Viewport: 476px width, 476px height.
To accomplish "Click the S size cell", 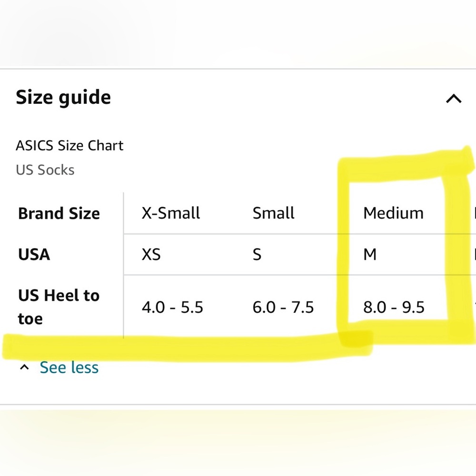I will pos(257,254).
